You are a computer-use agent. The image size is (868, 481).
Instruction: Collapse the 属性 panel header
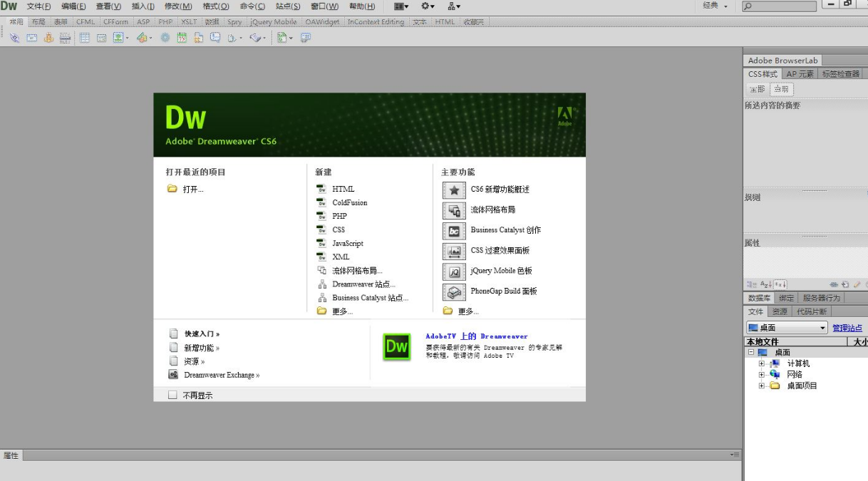(11, 455)
